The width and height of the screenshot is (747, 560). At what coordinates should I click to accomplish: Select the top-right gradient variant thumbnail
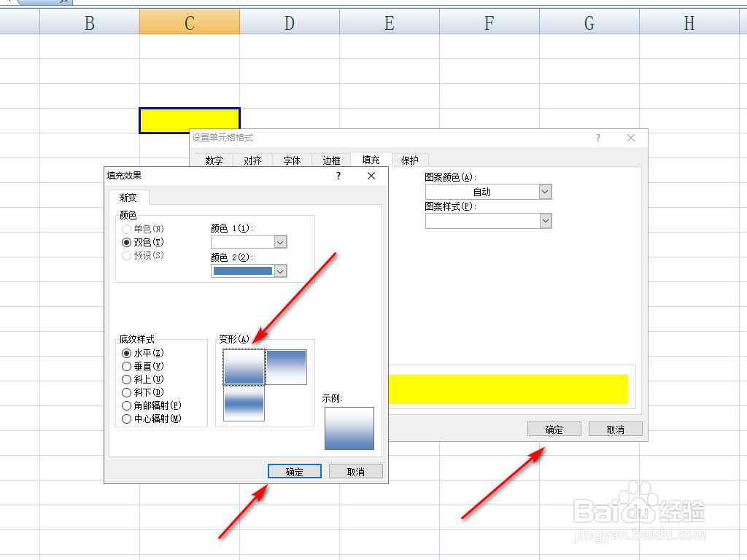286,366
